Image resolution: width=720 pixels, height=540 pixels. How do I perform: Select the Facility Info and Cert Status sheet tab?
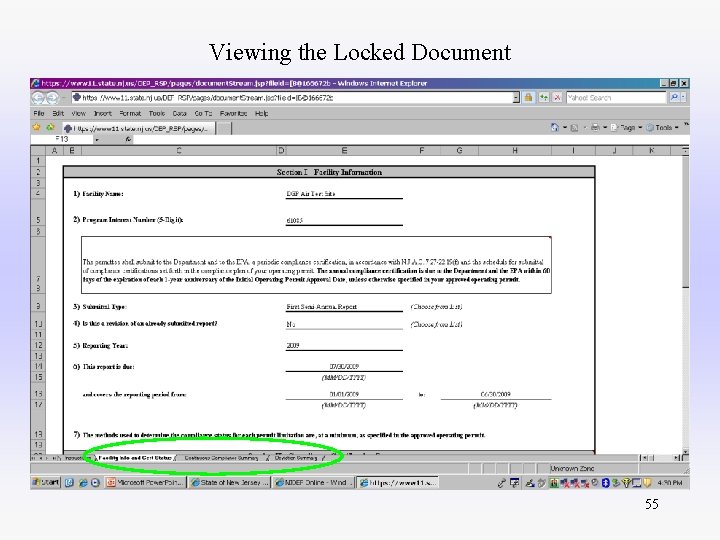[x=135, y=458]
